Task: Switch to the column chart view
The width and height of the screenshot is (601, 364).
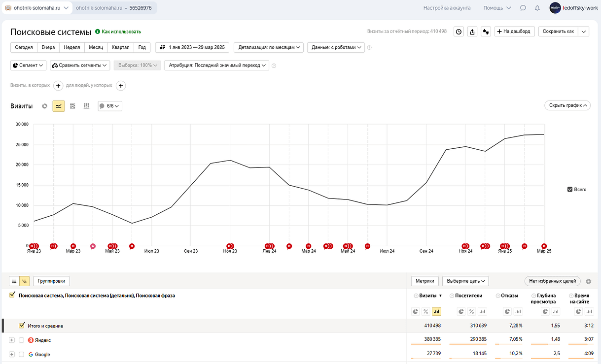Action: click(86, 106)
